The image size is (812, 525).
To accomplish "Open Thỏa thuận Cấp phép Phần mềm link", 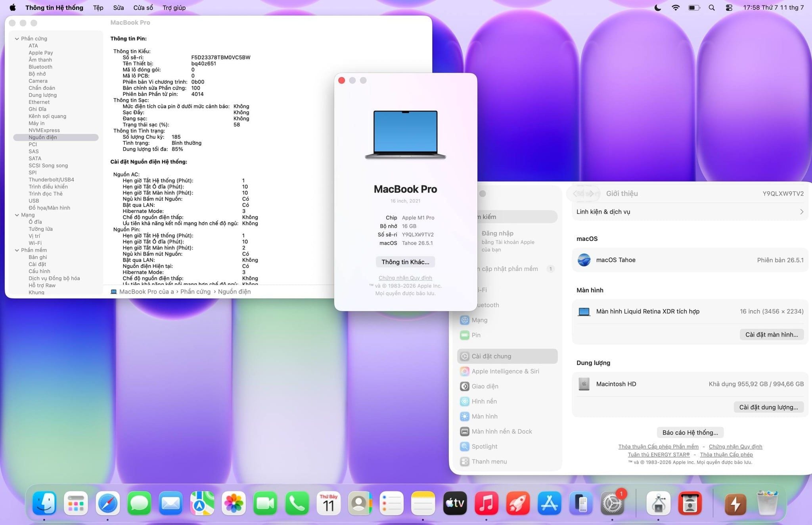I will pyautogui.click(x=658, y=447).
